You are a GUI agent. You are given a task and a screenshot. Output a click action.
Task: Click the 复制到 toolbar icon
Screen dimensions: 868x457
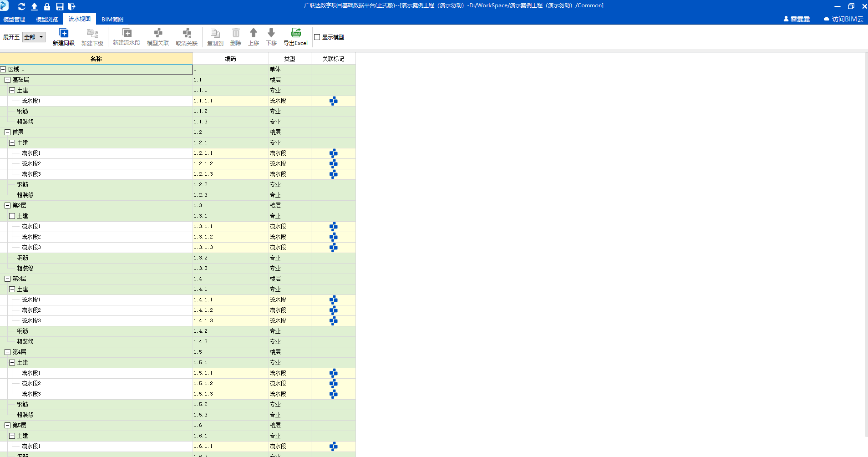pyautogui.click(x=215, y=33)
